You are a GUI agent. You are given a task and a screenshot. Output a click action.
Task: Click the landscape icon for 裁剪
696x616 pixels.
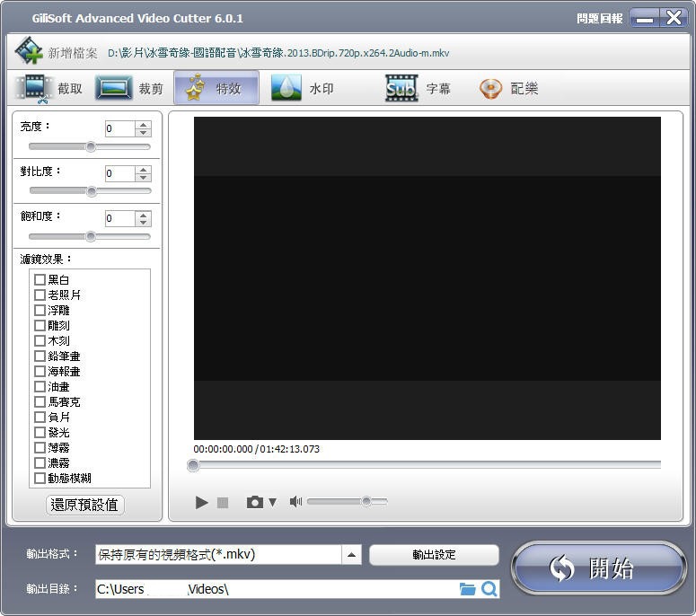(x=114, y=87)
